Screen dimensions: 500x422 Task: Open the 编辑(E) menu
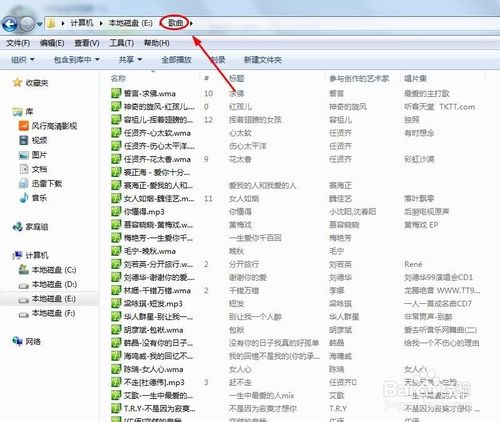[52, 43]
